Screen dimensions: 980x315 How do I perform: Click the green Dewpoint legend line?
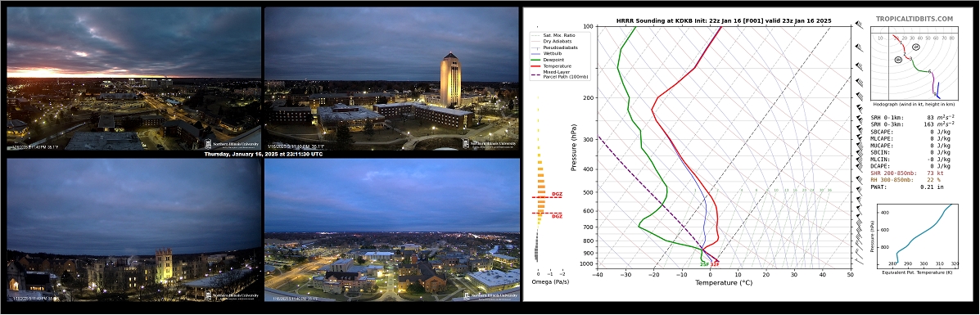(x=536, y=60)
